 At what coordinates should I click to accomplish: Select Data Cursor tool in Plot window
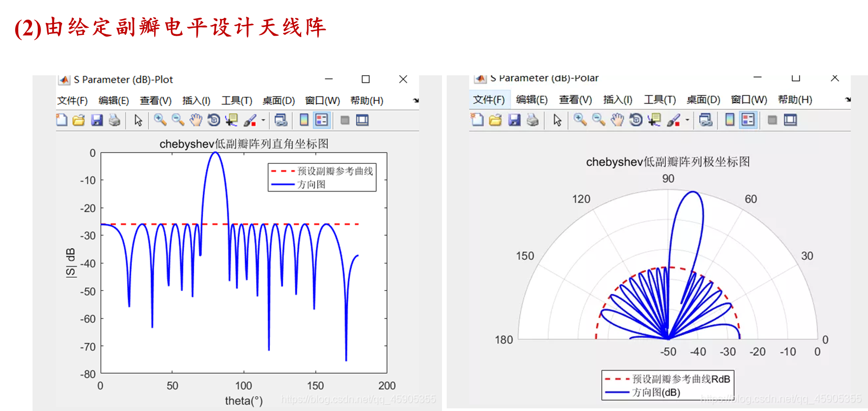pyautogui.click(x=231, y=120)
